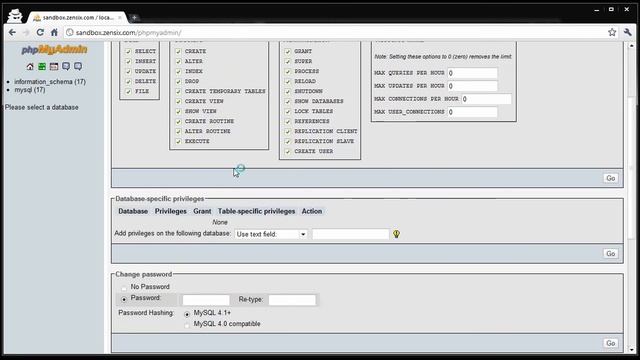Uncheck the GRANT privilege

[x=288, y=51]
